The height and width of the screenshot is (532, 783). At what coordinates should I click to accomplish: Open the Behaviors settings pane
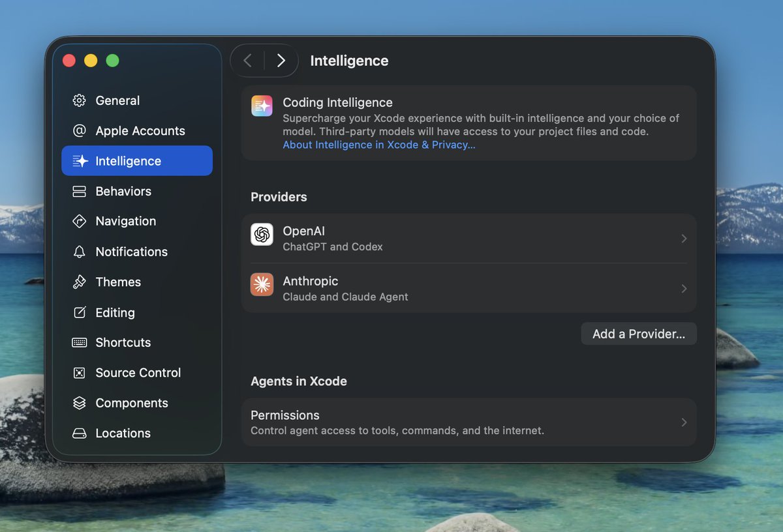click(137, 191)
